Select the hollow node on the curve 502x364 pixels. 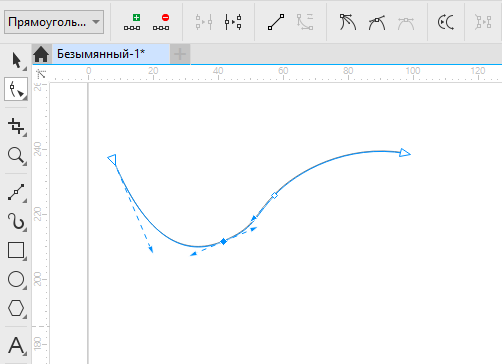coord(274,195)
